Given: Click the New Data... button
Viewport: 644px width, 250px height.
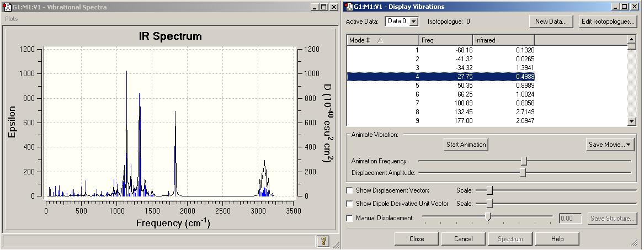Looking at the screenshot, I should (x=551, y=22).
